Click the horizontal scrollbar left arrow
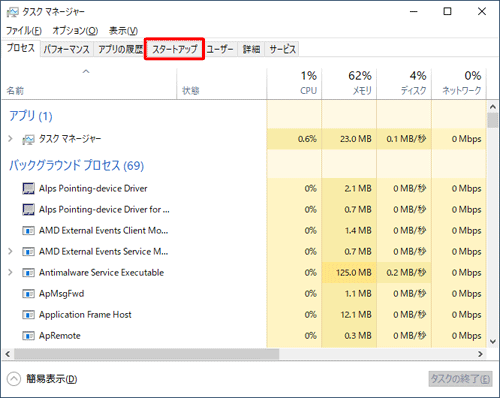The width and height of the screenshot is (500, 398). [8, 354]
